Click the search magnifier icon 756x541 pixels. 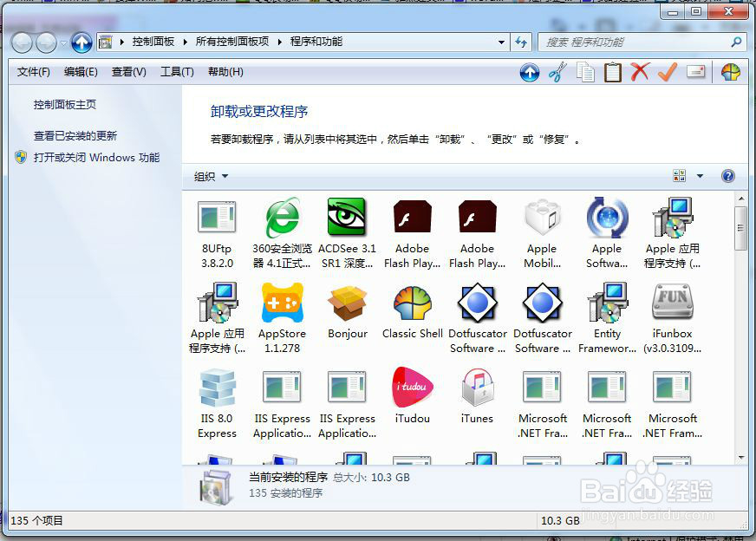pyautogui.click(x=736, y=42)
